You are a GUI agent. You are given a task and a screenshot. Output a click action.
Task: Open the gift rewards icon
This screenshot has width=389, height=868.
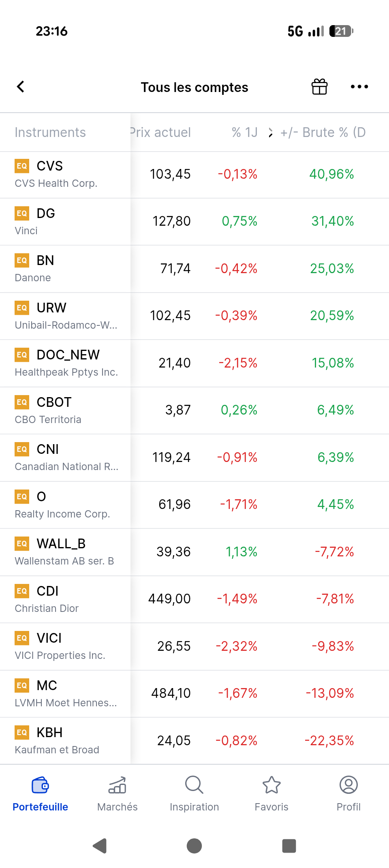pyautogui.click(x=319, y=87)
